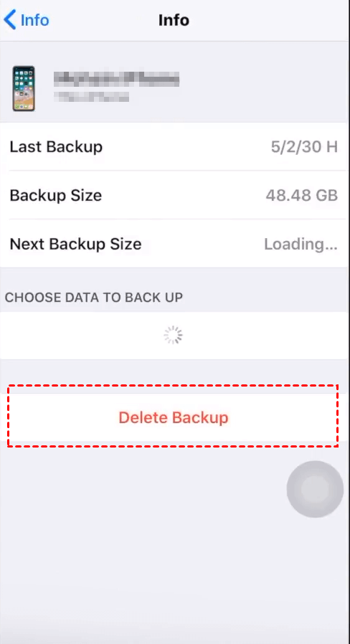350x644 pixels.
Task: Tap the iPhone device thumbnail icon
Action: [24, 88]
